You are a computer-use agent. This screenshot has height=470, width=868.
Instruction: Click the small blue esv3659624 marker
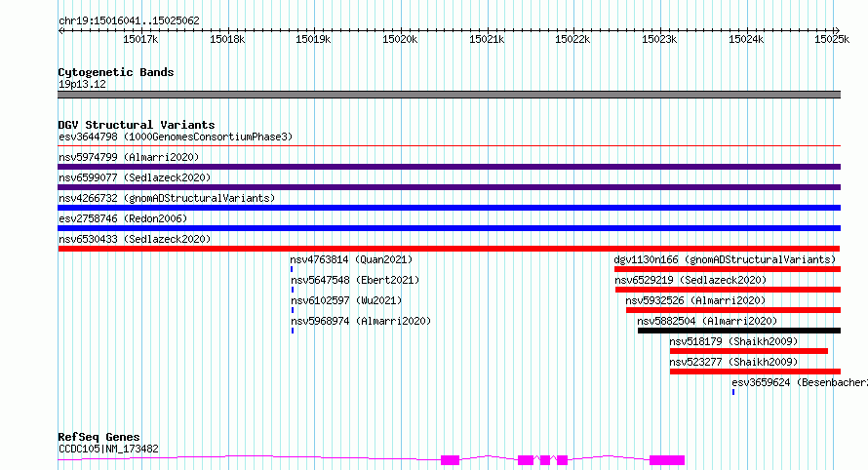(733, 392)
